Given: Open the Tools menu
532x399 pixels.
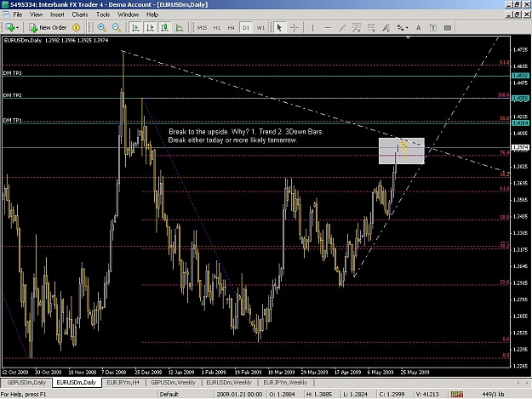Looking at the screenshot, I should click(x=103, y=14).
